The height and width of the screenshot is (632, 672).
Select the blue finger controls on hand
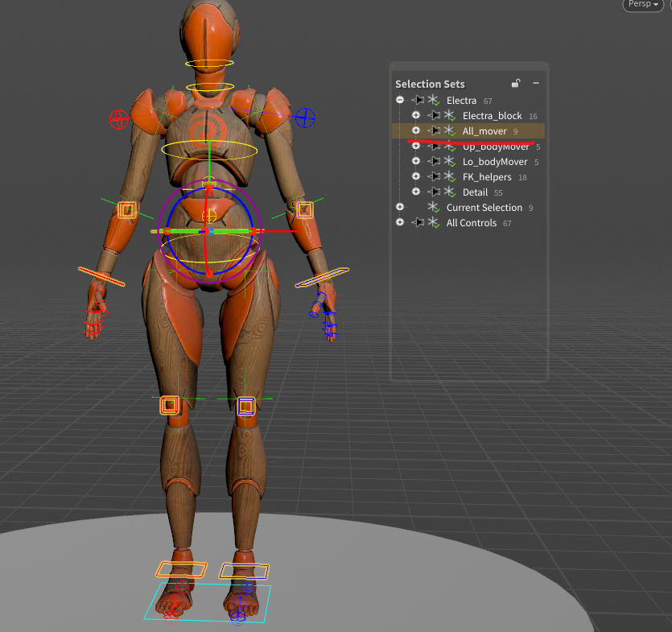click(325, 315)
